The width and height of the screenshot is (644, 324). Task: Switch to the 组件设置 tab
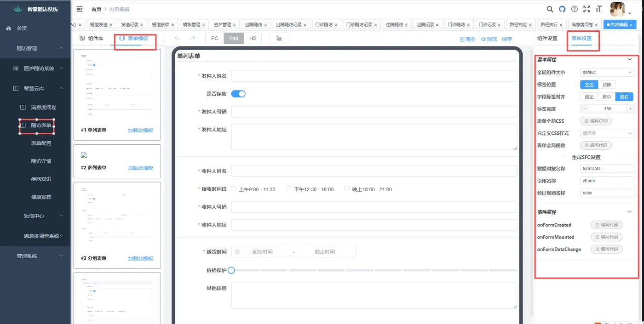click(547, 39)
